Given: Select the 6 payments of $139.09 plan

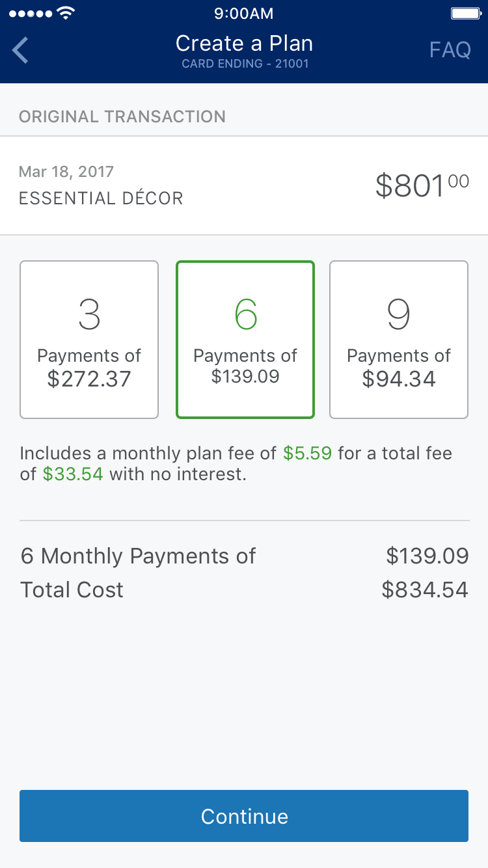Looking at the screenshot, I should [x=245, y=340].
